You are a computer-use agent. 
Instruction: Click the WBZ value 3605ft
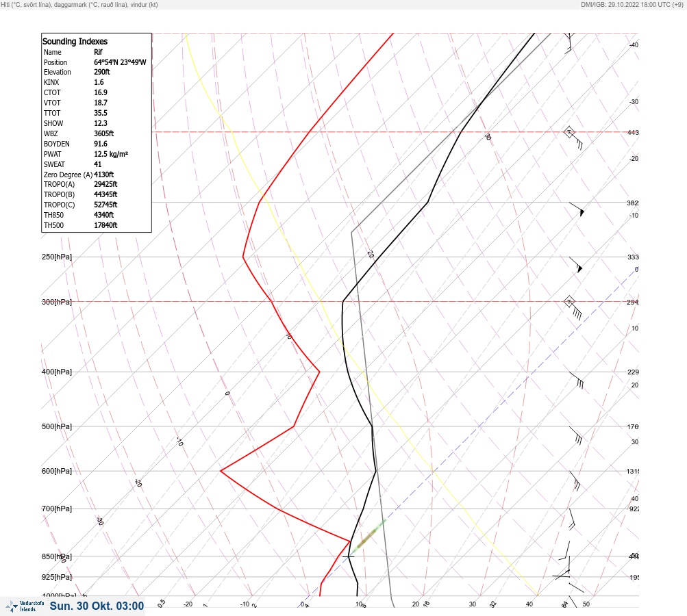tap(104, 133)
